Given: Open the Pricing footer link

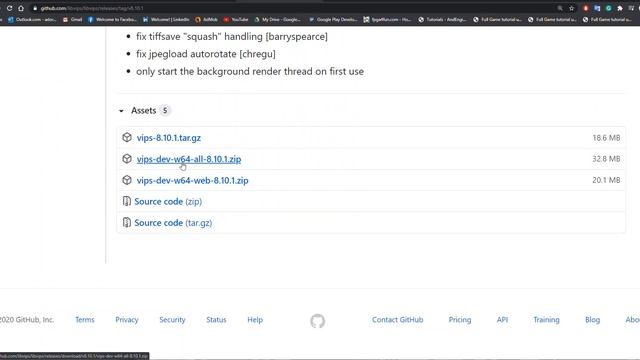Looking at the screenshot, I should point(460,320).
